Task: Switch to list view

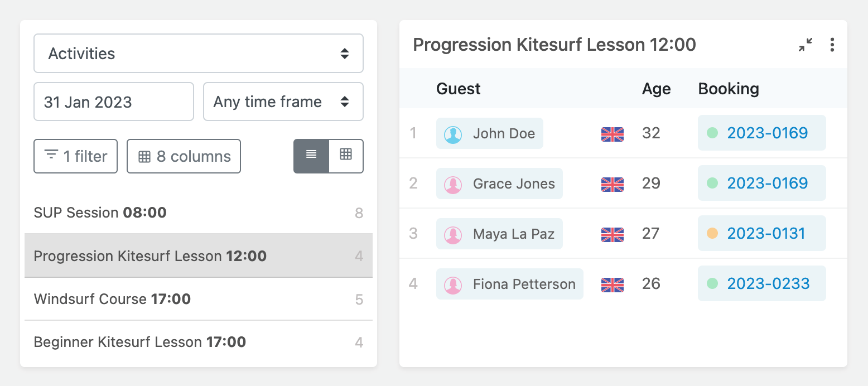Action: click(311, 156)
